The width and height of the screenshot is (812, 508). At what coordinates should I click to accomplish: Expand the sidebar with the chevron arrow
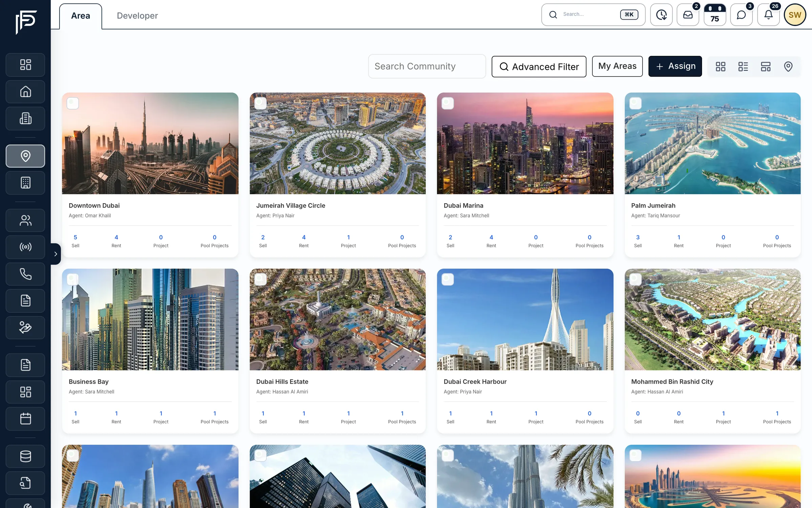pyautogui.click(x=55, y=254)
